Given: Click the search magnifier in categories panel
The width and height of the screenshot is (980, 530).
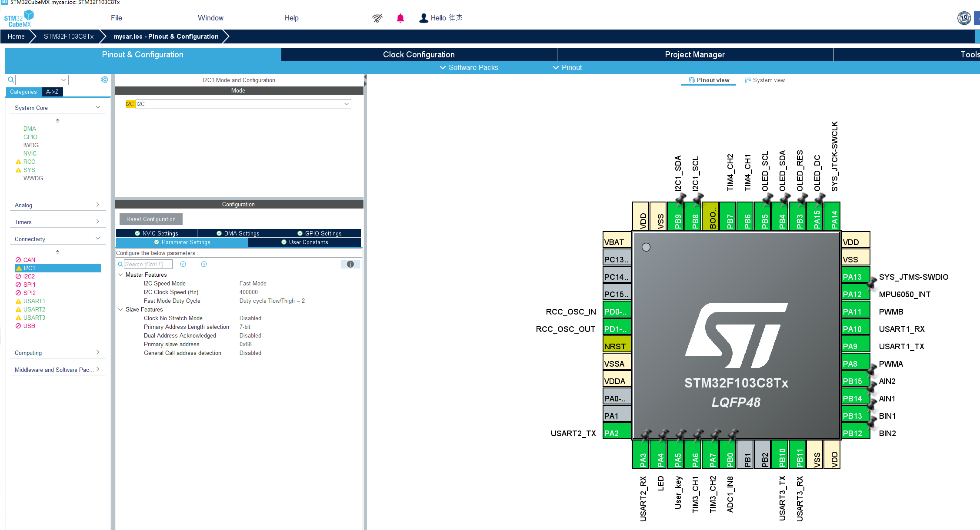Looking at the screenshot, I should coord(11,79).
